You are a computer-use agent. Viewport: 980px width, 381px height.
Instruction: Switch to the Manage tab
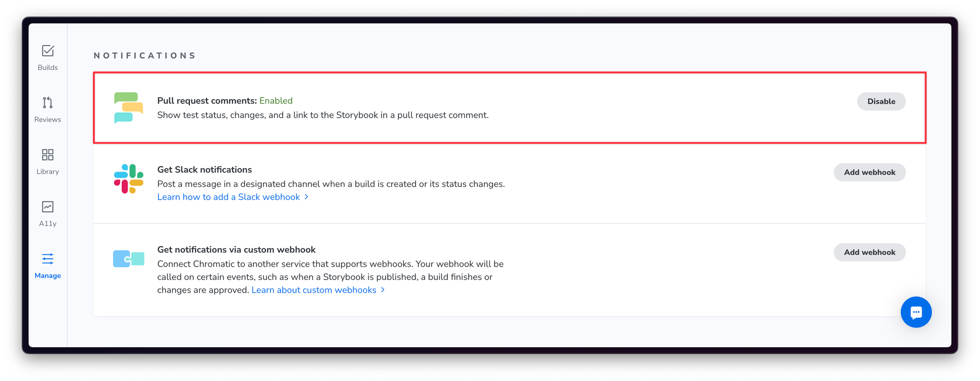click(x=47, y=264)
